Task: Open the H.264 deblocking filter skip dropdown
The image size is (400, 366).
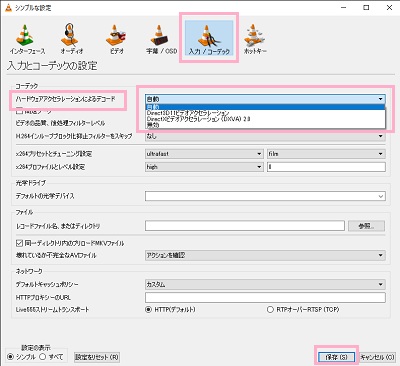Action: pyautogui.click(x=265, y=136)
